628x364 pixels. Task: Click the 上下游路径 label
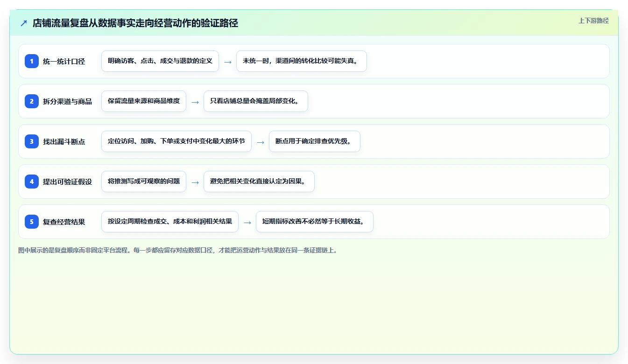[593, 21]
